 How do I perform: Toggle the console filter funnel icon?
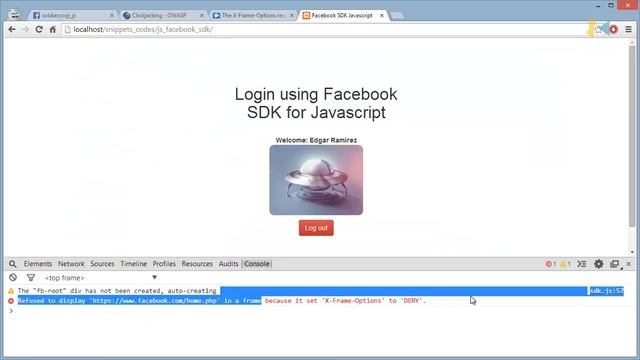coord(31,278)
